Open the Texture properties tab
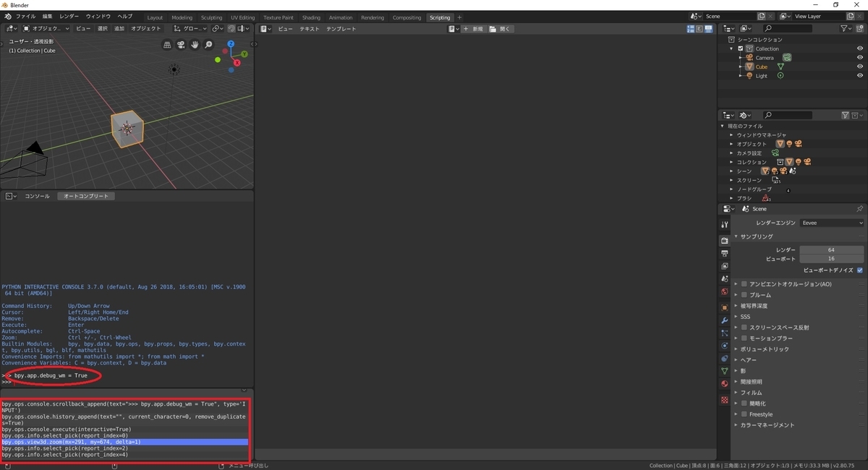Viewport: 868px width, 470px height. coord(724,400)
